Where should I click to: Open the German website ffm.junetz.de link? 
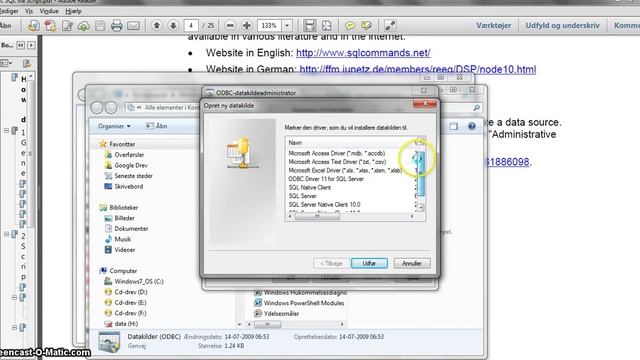click(418, 69)
